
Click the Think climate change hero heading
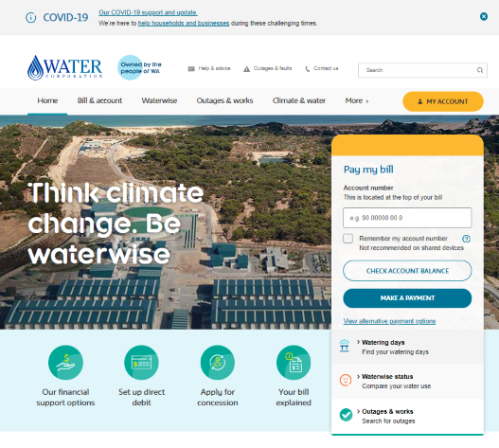pos(116,224)
